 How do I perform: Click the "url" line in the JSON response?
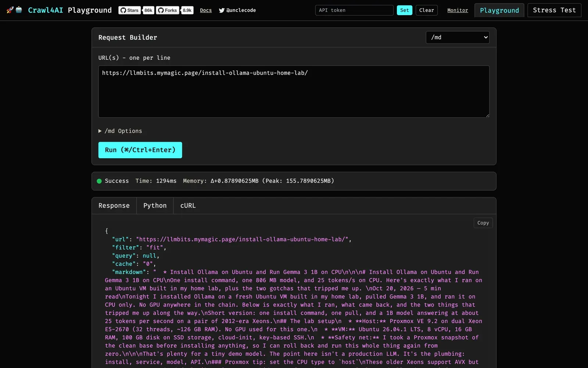point(232,240)
